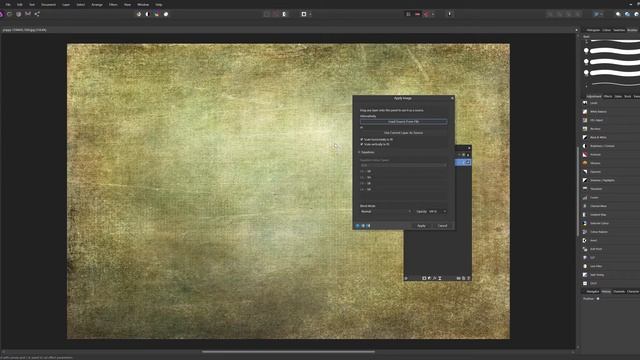This screenshot has height=360, width=640.
Task: Click the Black & White adjustment icon
Action: click(x=585, y=137)
